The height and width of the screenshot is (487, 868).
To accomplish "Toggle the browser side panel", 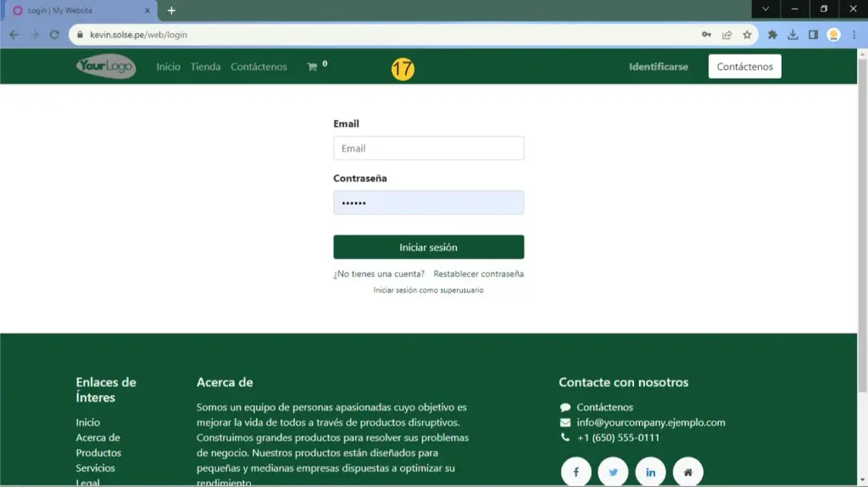I will (x=813, y=35).
